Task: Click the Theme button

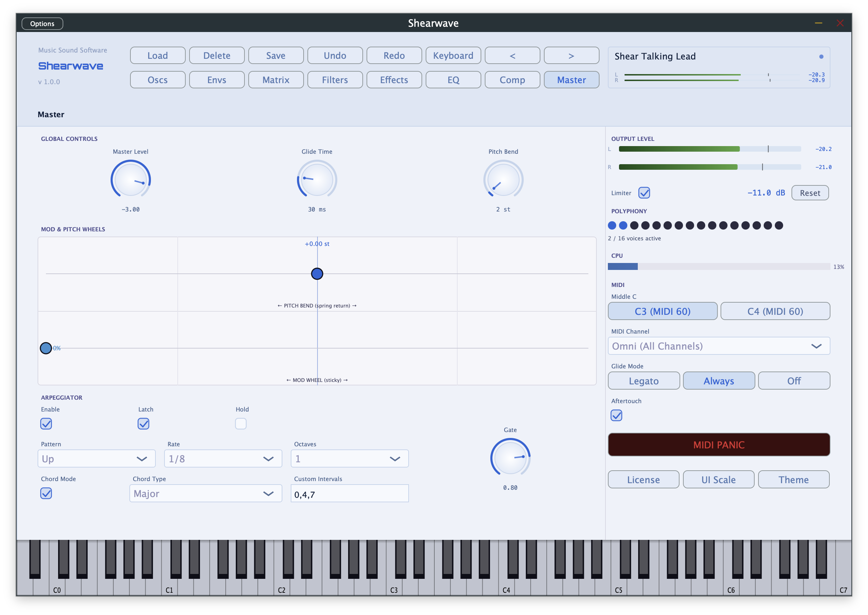Action: pos(794,479)
